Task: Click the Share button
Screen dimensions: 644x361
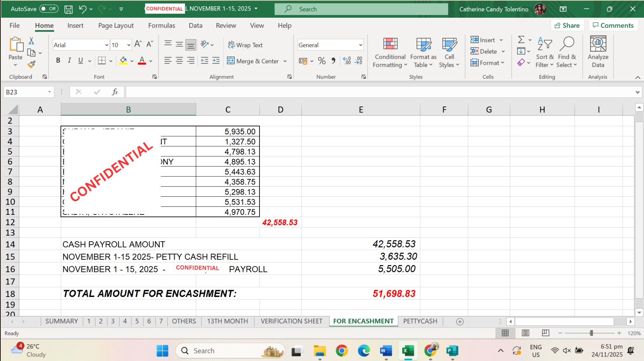Action: tap(567, 25)
